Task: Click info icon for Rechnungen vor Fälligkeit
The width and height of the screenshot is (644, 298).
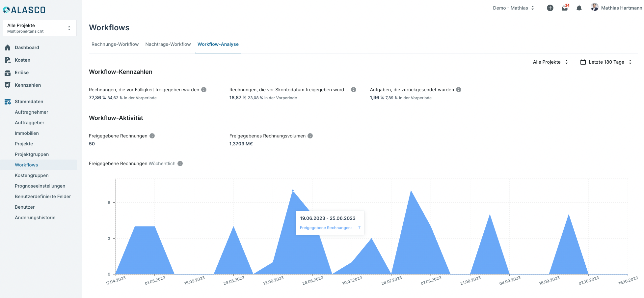Action: 204,90
